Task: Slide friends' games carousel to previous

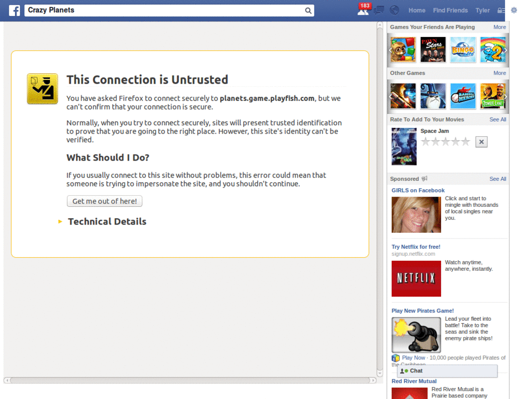Action: [x=390, y=50]
